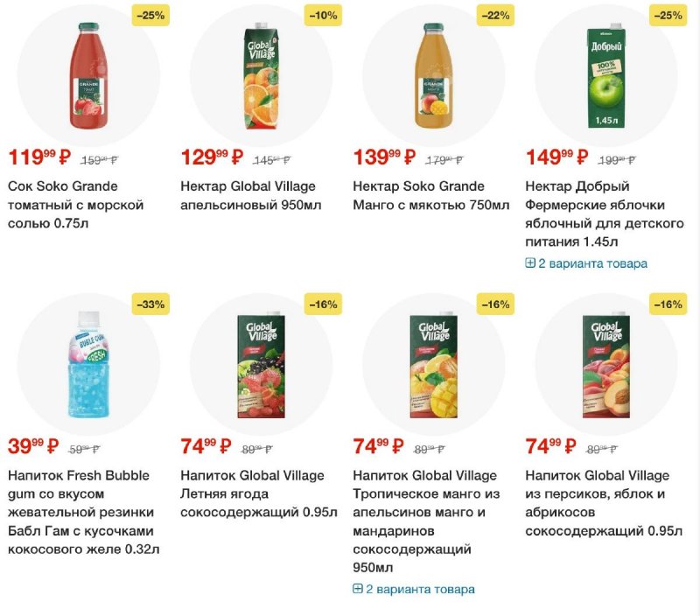Expand 2 варианта товара under Добрый nectar

[x=586, y=263]
